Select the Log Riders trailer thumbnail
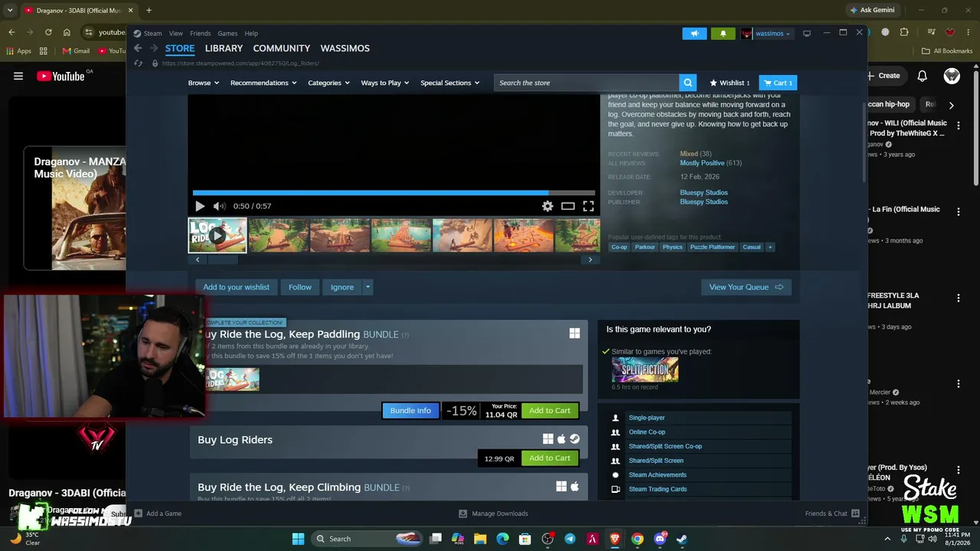 [217, 236]
